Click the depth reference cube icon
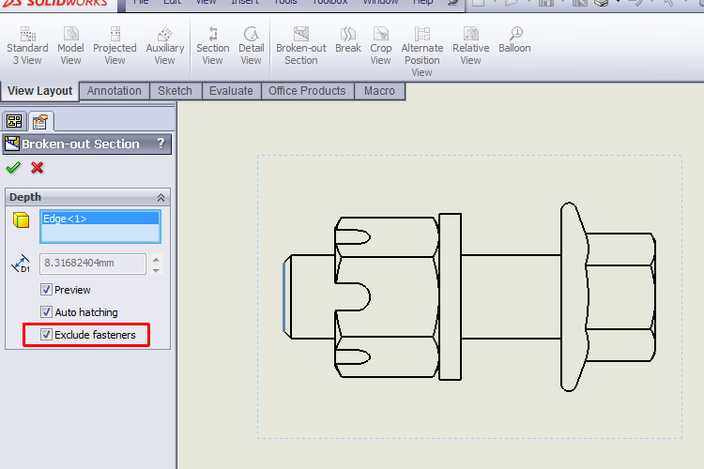 (x=21, y=220)
